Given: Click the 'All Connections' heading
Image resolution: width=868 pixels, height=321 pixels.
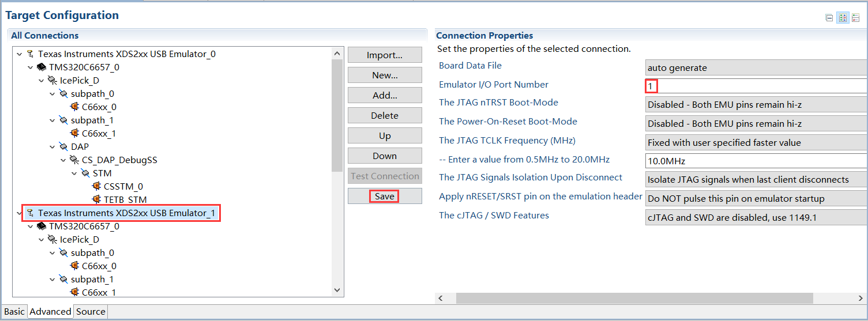Looking at the screenshot, I should [45, 36].
